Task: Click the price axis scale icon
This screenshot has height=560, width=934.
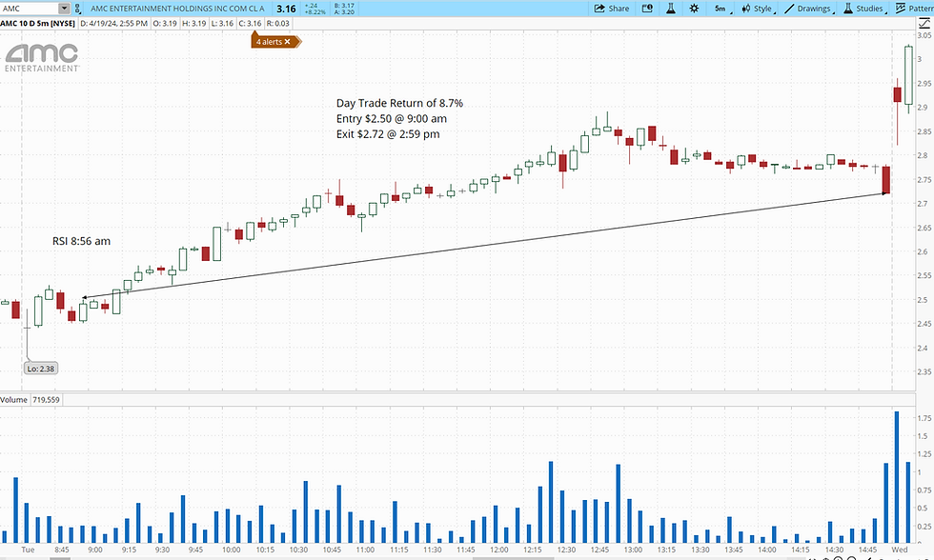Action: 924,23
